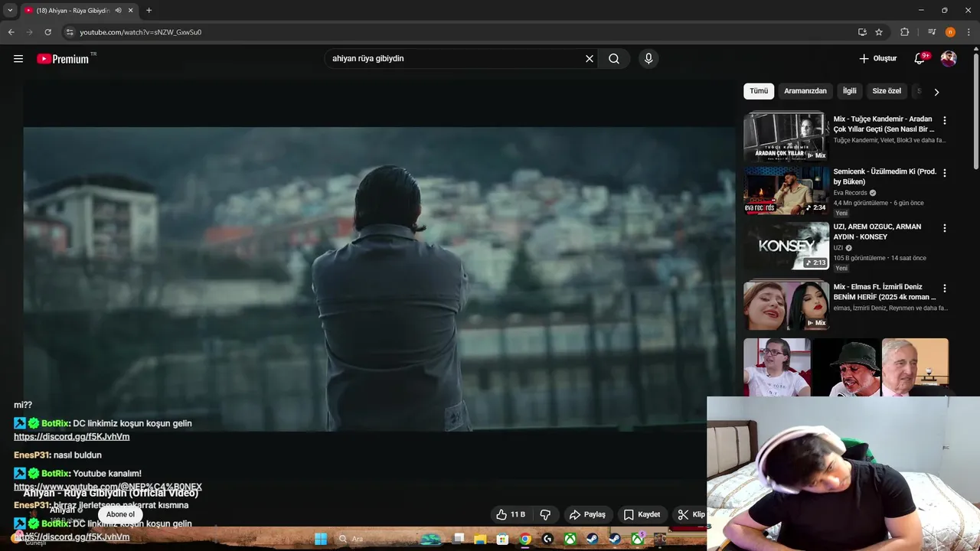Open Logitech G HUB from the taskbar
Viewport: 980px width, 551px height.
tap(547, 539)
